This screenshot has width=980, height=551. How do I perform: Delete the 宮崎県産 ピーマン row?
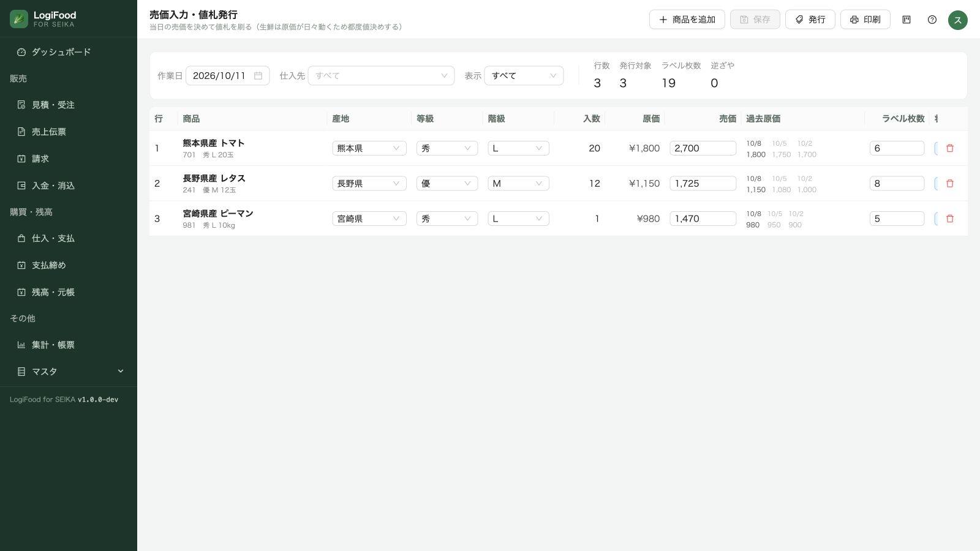tap(950, 219)
